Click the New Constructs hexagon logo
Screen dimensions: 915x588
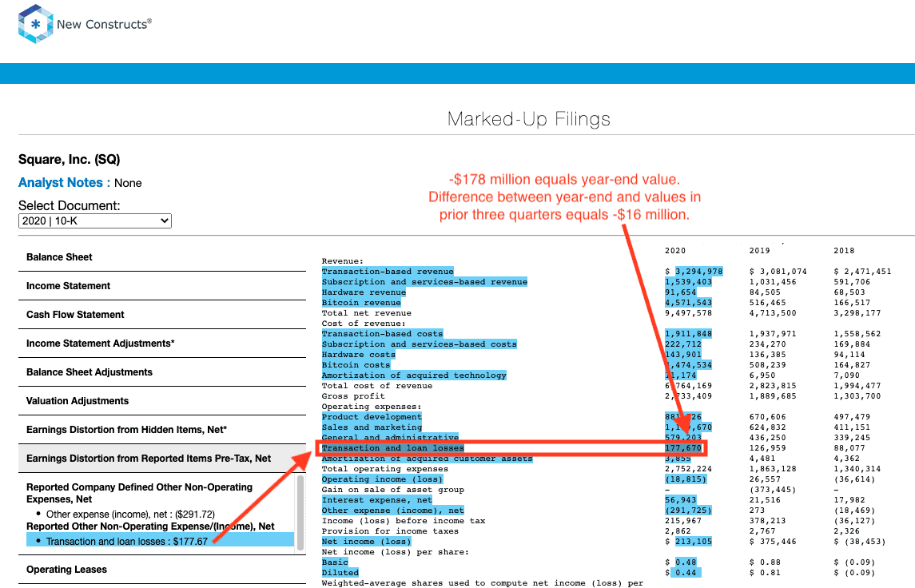(x=36, y=24)
